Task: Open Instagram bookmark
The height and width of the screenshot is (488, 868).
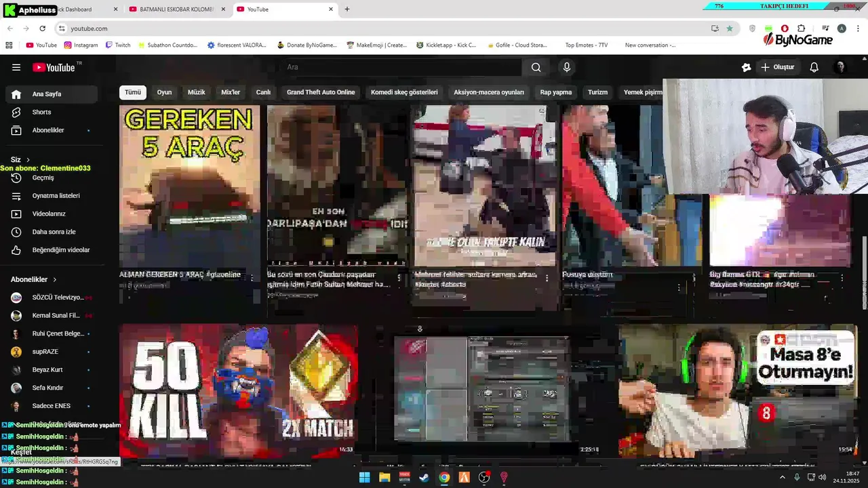Action: point(81,45)
